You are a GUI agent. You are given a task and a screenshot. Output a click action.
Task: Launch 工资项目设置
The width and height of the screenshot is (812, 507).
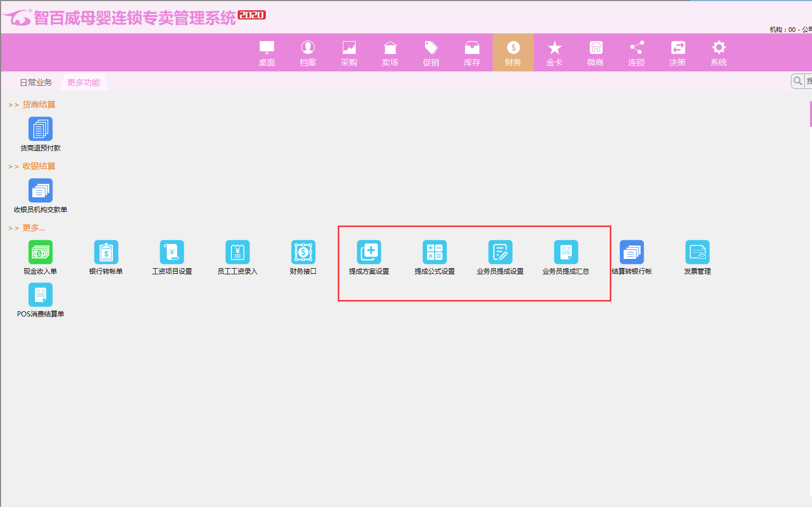click(172, 252)
